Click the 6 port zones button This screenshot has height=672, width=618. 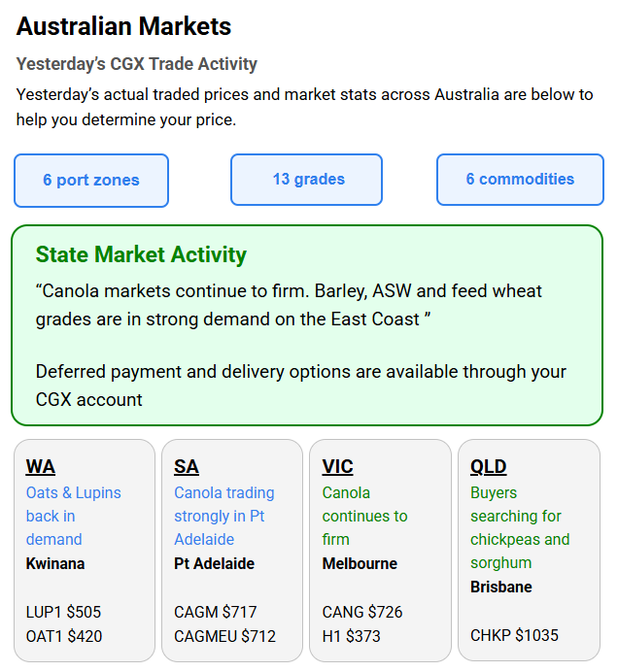91,181
